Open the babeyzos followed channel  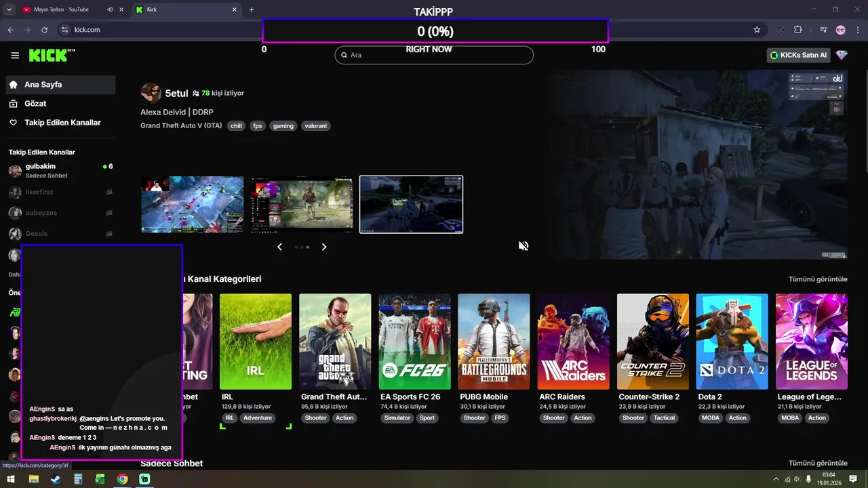[60, 213]
